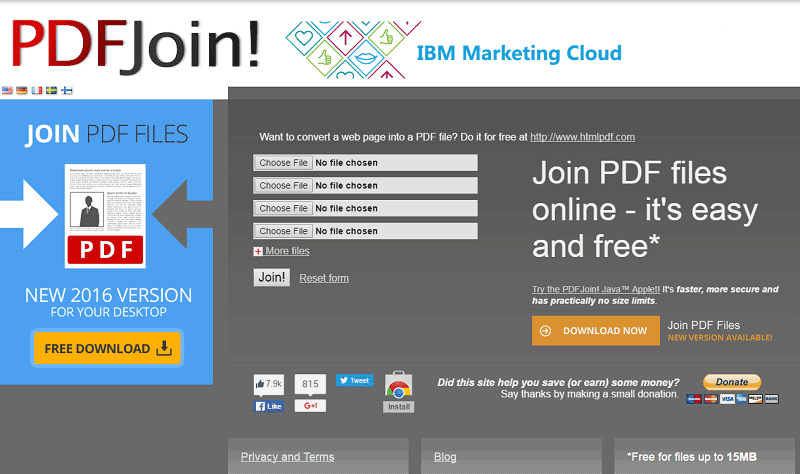Click the 'NEW VERSION AVAILABLE!' text

[720, 338]
